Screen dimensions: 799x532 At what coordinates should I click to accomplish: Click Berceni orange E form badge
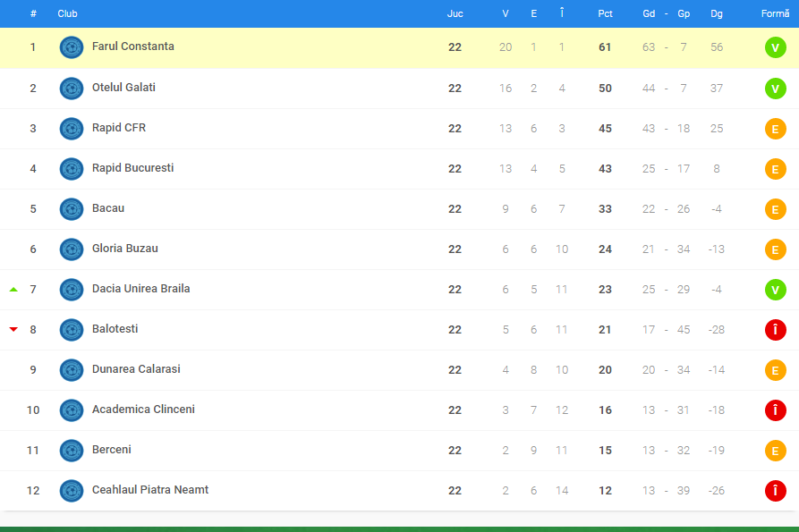coord(775,450)
